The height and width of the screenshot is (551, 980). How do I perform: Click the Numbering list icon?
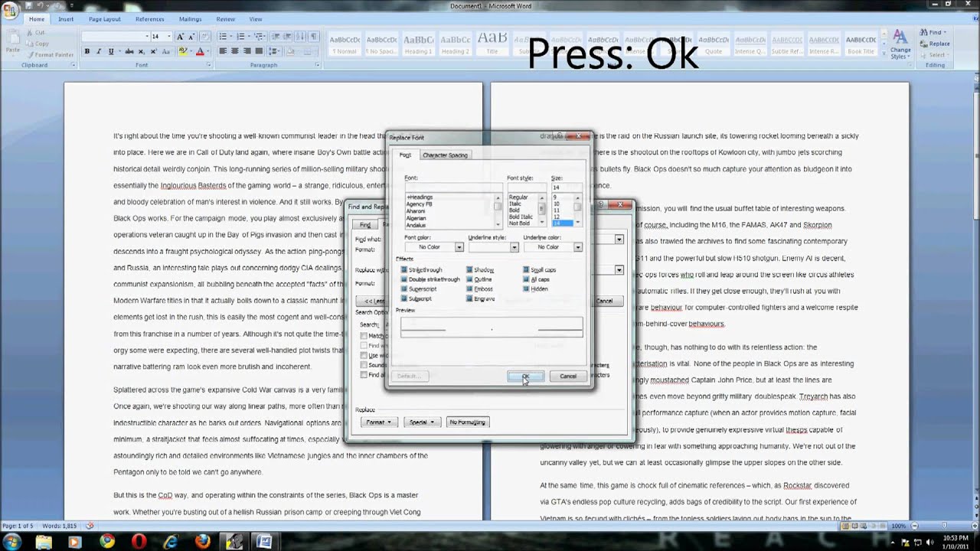[x=242, y=36]
